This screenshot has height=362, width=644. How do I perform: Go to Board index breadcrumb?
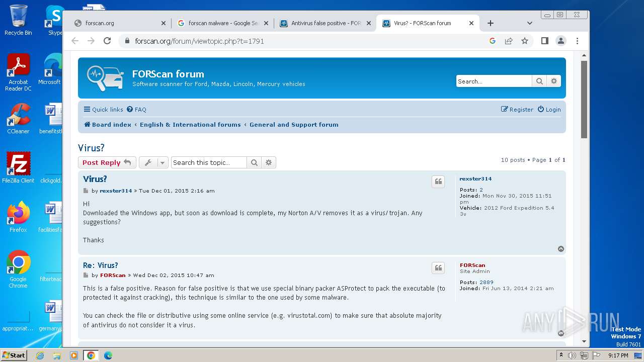click(107, 125)
